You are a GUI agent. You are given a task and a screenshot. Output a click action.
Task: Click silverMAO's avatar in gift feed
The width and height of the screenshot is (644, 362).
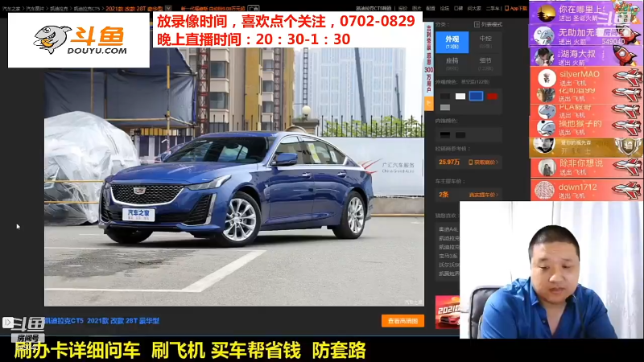point(547,77)
